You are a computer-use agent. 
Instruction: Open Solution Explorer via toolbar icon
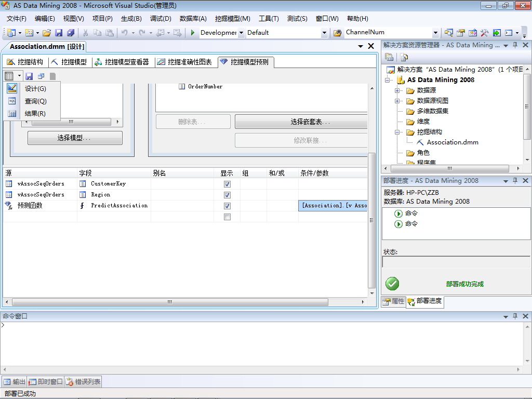pos(448,33)
